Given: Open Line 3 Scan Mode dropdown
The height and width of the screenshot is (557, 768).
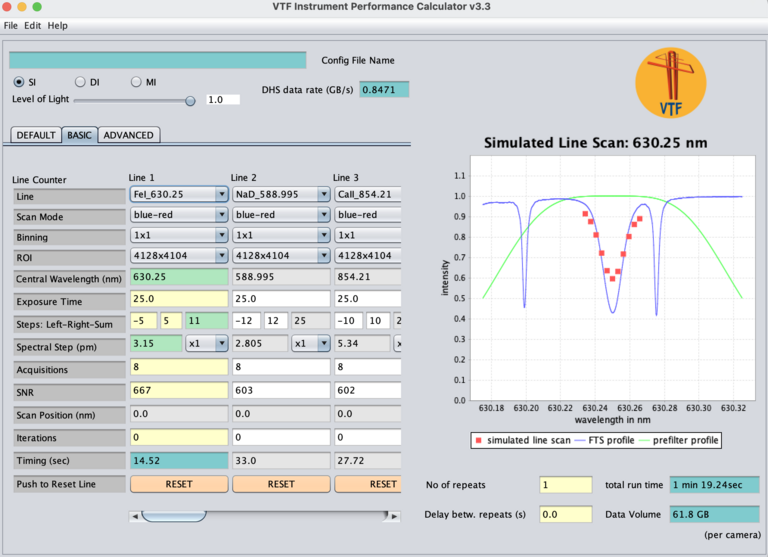Looking at the screenshot, I should click(368, 215).
